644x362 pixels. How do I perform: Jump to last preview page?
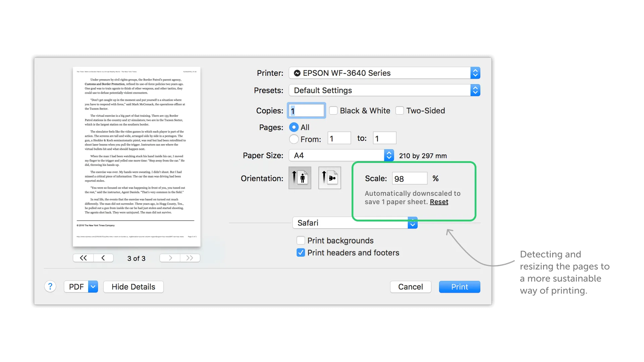tap(190, 258)
